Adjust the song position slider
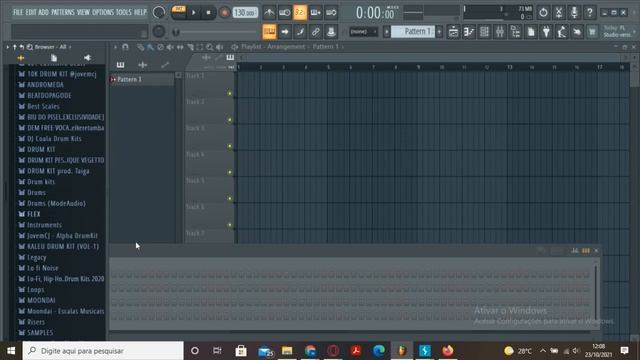 point(216,32)
